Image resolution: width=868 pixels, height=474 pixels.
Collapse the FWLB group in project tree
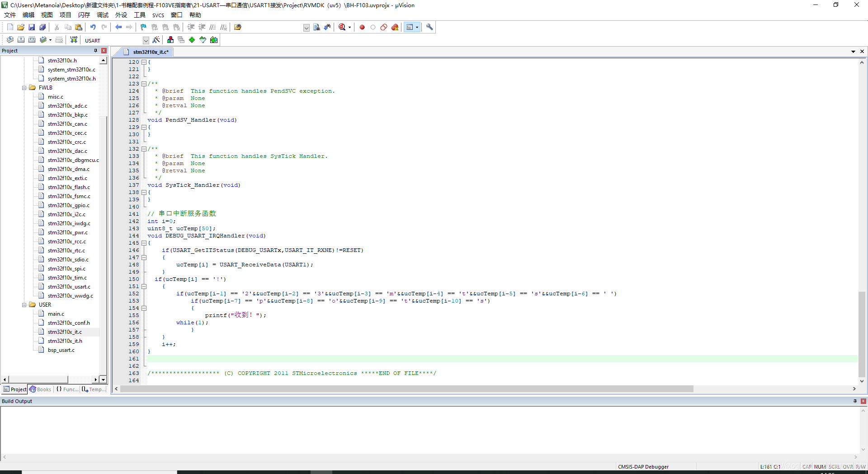point(24,88)
